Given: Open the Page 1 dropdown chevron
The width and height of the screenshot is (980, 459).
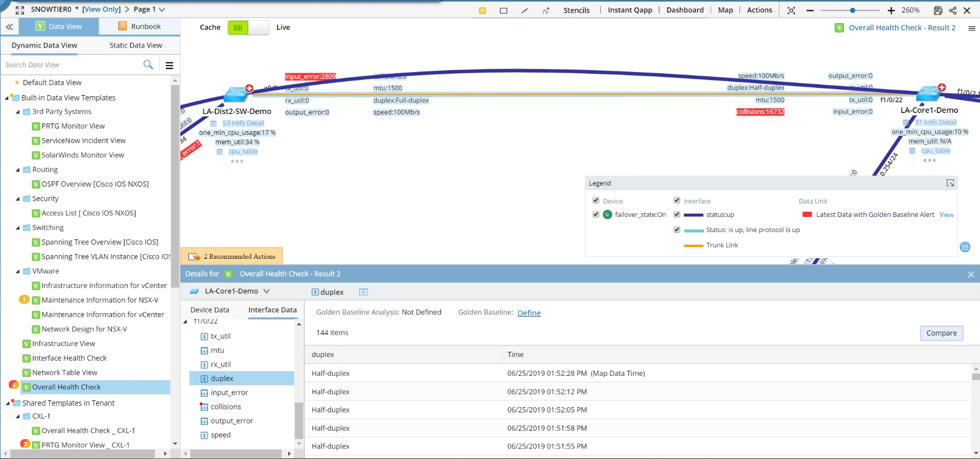Looking at the screenshot, I should click(x=162, y=9).
